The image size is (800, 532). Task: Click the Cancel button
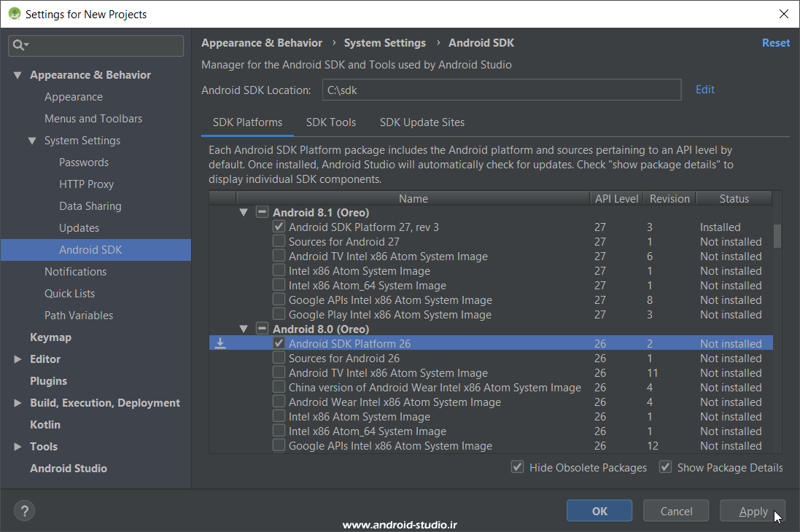click(x=676, y=511)
